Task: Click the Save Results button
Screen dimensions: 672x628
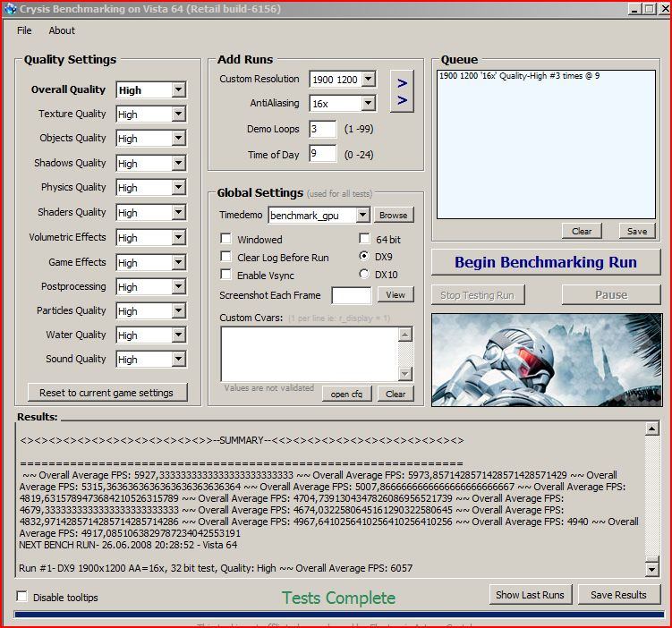Action: [618, 595]
